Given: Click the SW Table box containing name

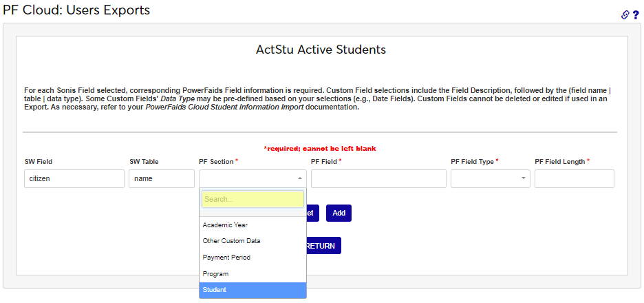Looking at the screenshot, I should click(161, 178).
